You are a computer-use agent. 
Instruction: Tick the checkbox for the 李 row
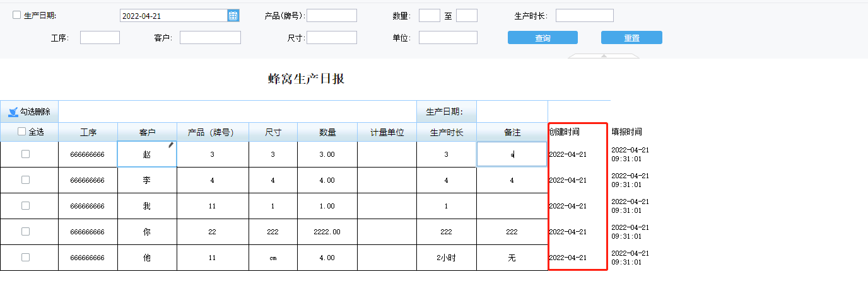(x=26, y=179)
